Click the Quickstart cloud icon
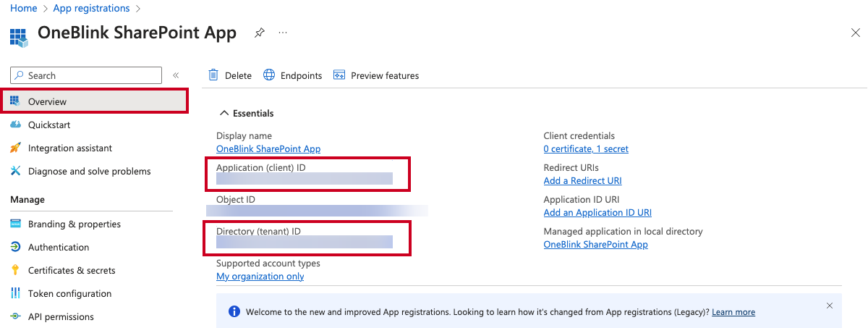This screenshot has height=328, width=868. click(14, 125)
